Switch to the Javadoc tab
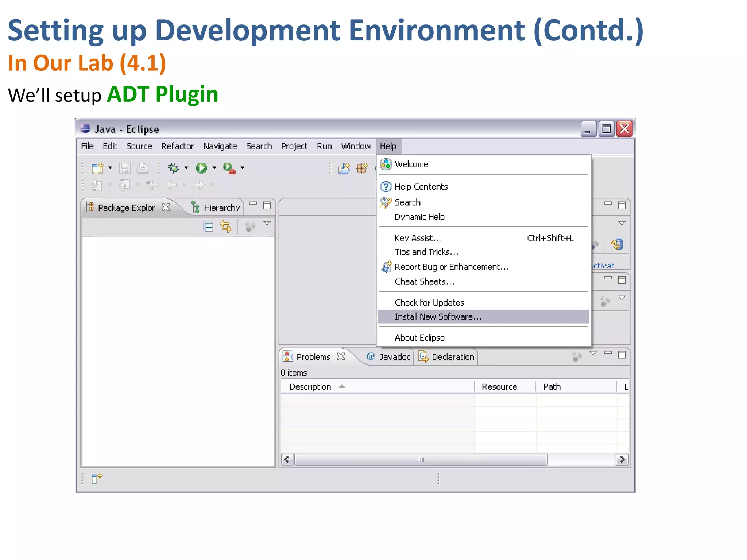This screenshot has height=560, width=747. (x=388, y=357)
